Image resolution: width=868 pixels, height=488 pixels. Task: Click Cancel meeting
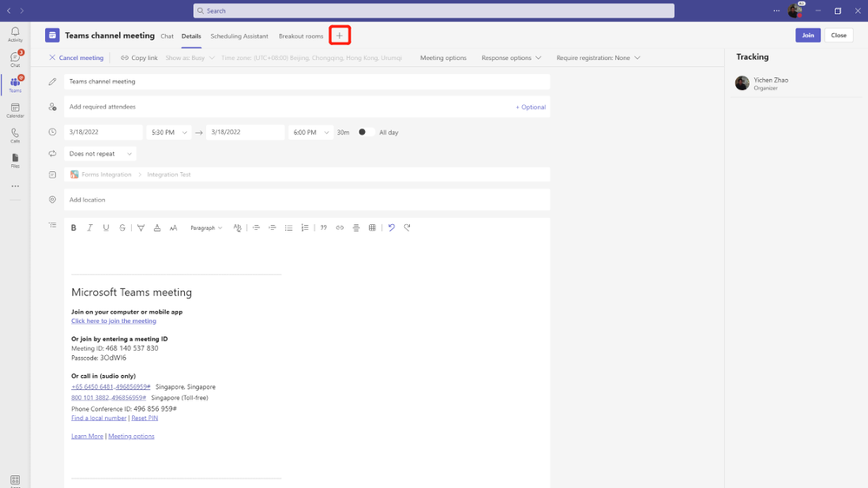tap(76, 57)
